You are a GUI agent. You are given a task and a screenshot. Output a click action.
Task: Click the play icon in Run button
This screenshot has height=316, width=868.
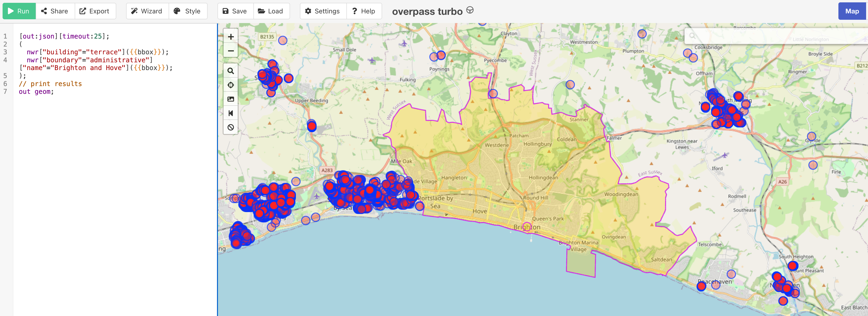click(11, 11)
